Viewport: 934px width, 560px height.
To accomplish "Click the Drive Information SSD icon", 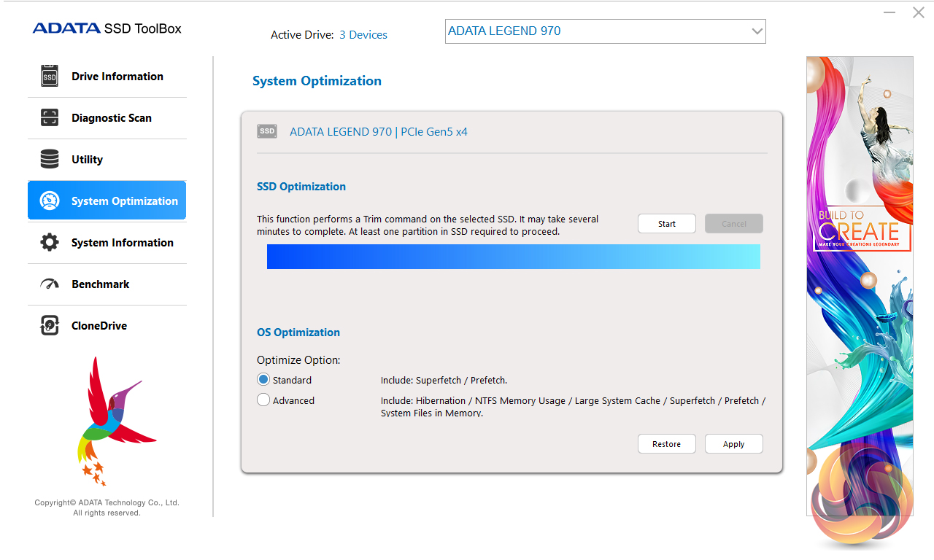I will [x=50, y=76].
